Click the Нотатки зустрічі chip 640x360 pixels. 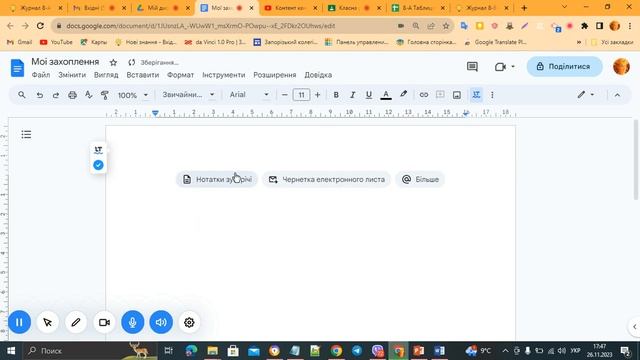217,180
